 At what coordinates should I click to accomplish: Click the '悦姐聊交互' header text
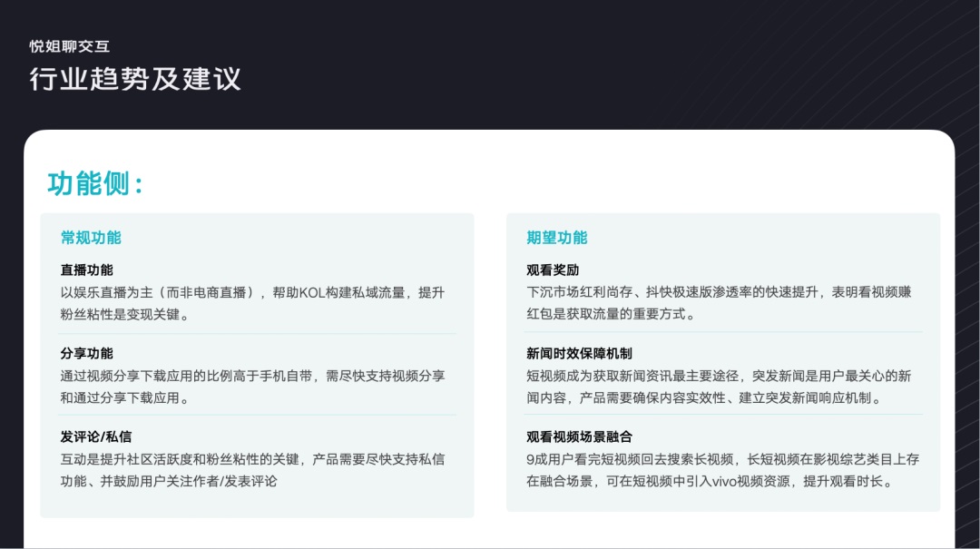pyautogui.click(x=69, y=46)
